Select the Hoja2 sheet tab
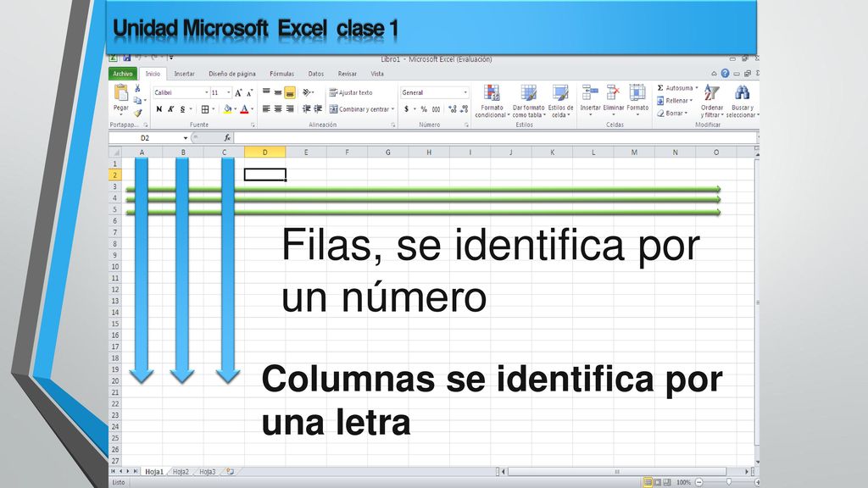Viewport: 868px width, 488px height. (181, 472)
